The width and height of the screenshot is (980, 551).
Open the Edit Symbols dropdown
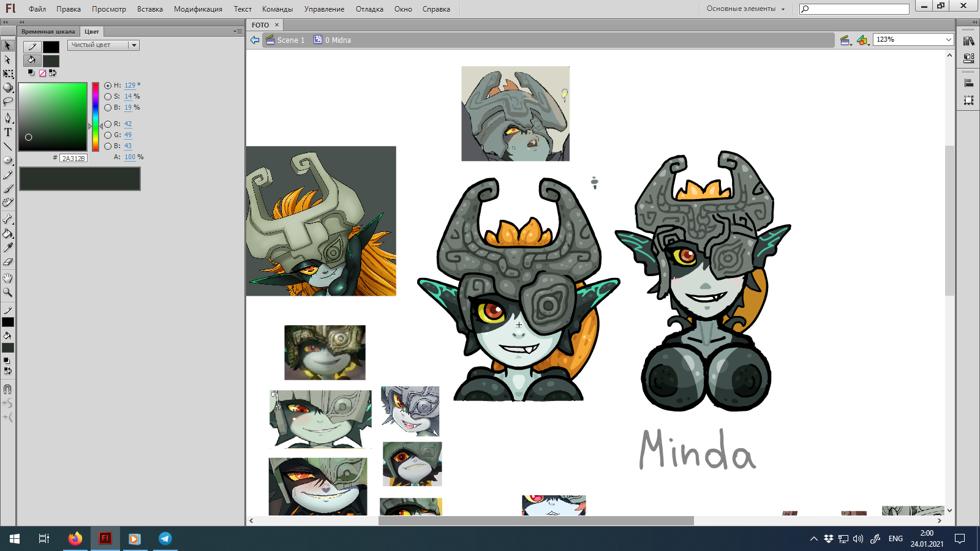coord(862,40)
